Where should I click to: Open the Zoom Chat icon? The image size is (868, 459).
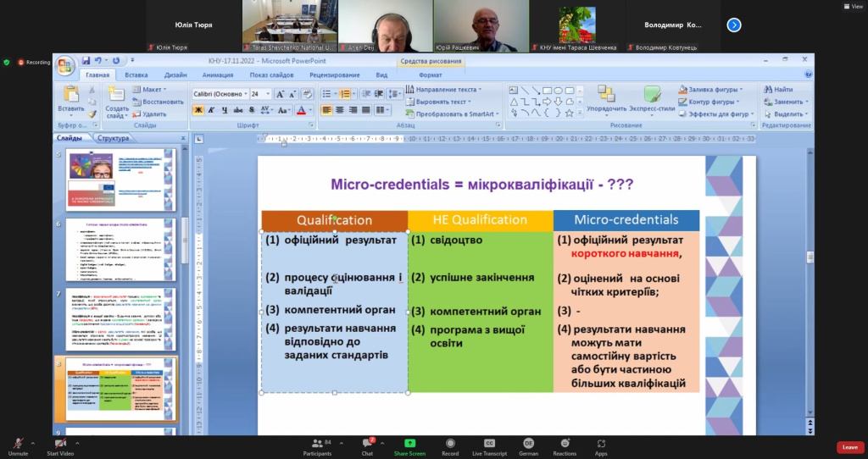coord(367,444)
